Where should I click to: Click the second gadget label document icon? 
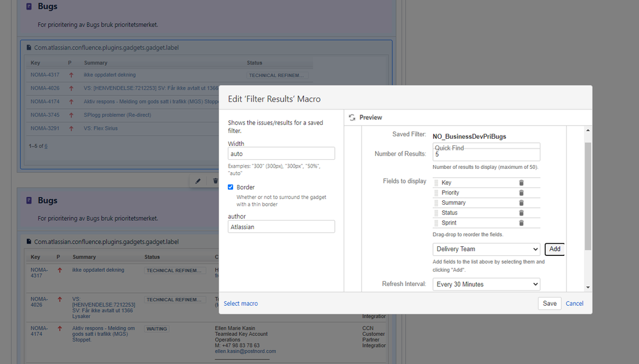click(x=29, y=241)
